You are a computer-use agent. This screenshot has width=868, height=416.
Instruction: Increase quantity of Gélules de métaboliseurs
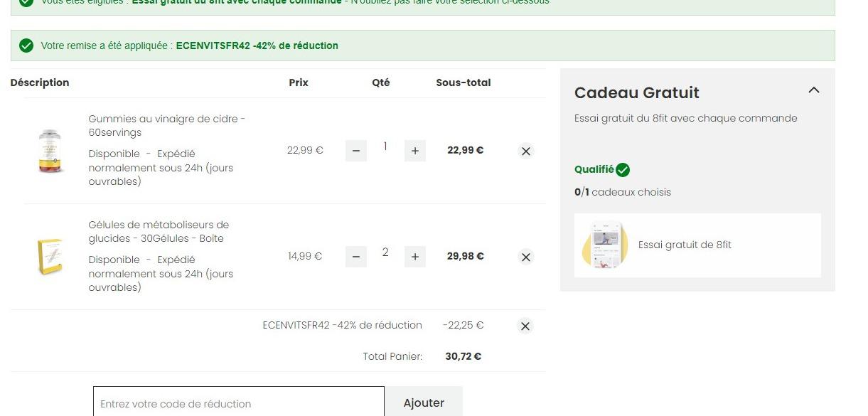415,257
